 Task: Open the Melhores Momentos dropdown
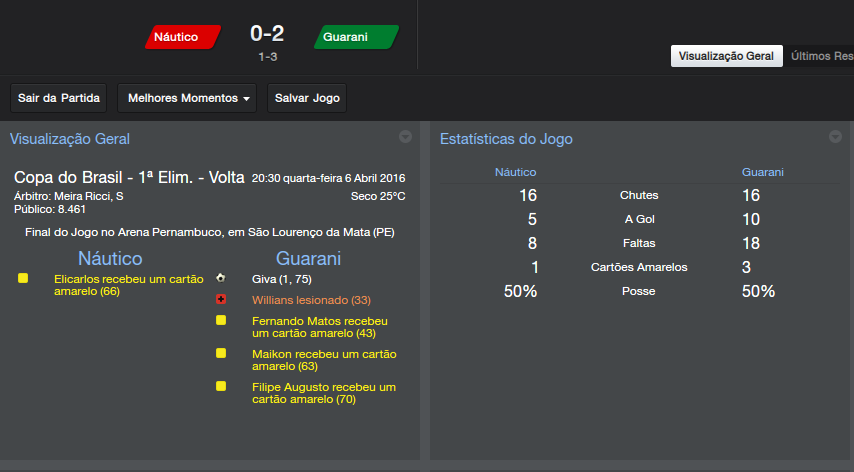[x=187, y=98]
